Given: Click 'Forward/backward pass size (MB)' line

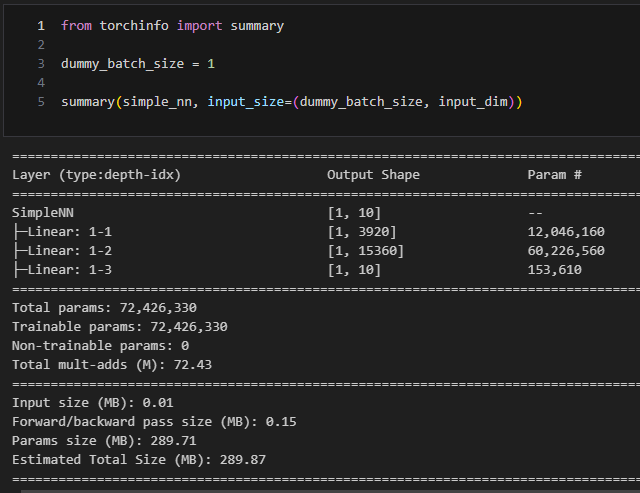Looking at the screenshot, I should pyautogui.click(x=154, y=422).
